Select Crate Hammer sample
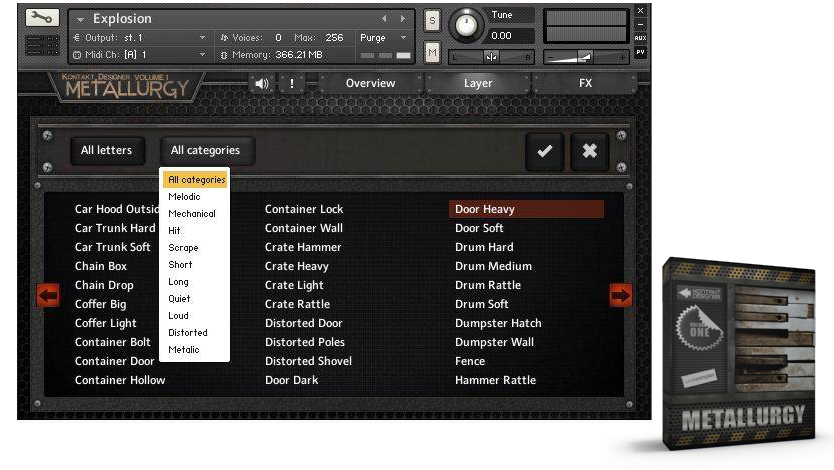Viewport: 834px width, 470px height. click(303, 247)
